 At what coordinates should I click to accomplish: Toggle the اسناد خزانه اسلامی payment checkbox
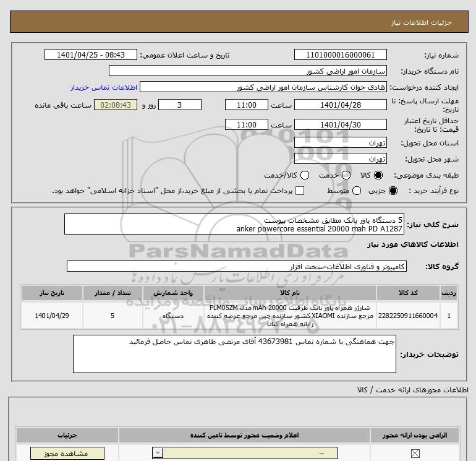[x=300, y=191]
